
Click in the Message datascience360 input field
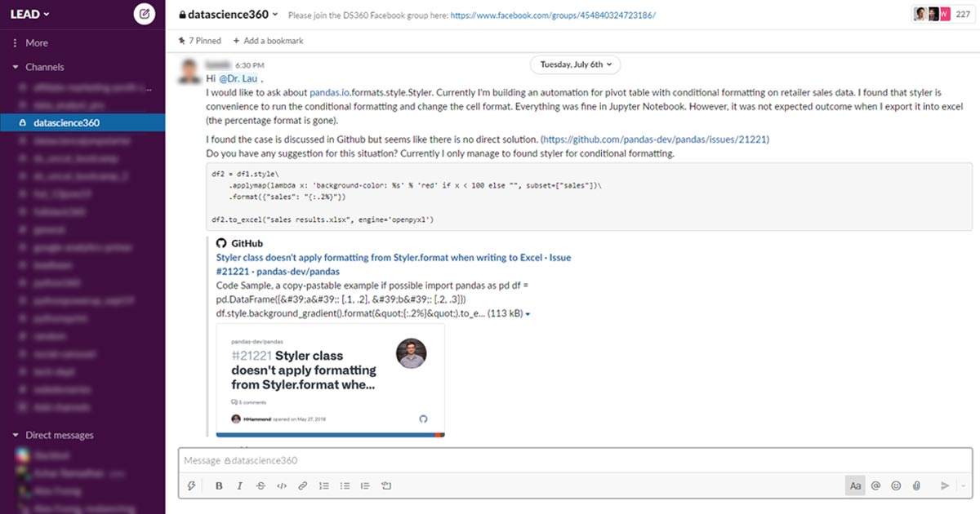pyautogui.click(x=576, y=460)
